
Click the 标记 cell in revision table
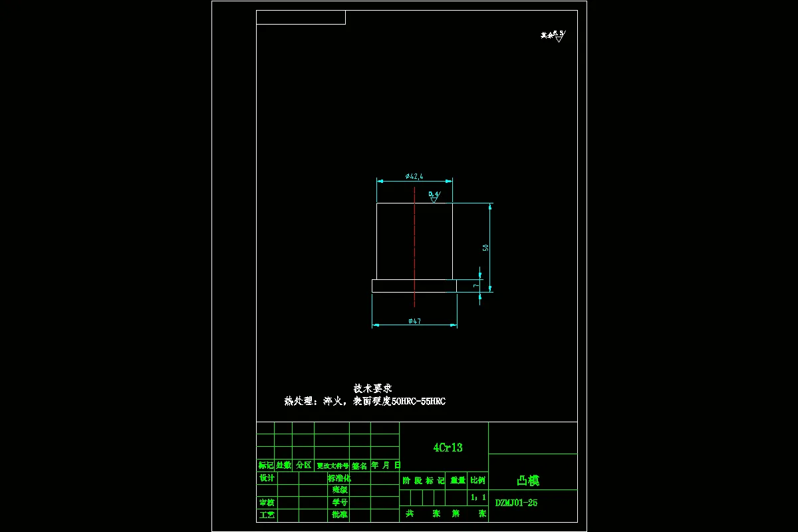point(265,465)
